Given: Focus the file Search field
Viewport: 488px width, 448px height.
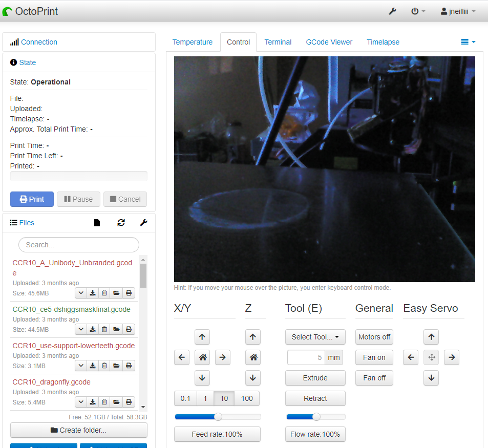Looking at the screenshot, I should click(79, 245).
